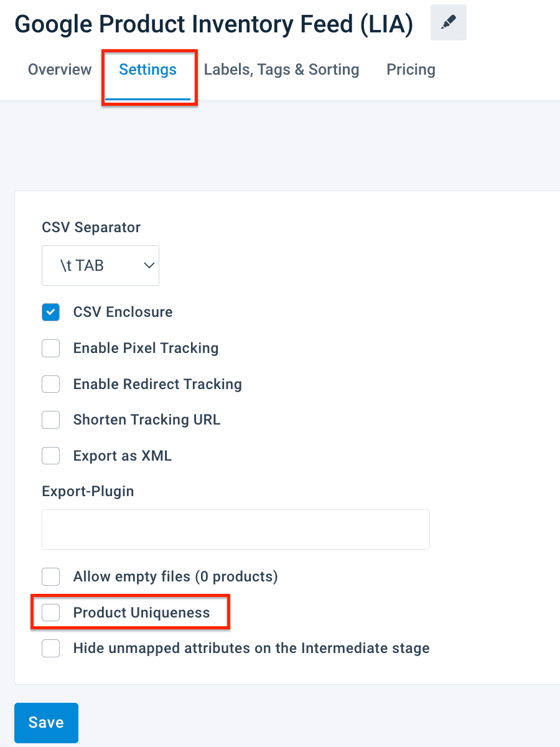Enable the Product Uniqueness checkbox
This screenshot has width=560, height=747.
click(51, 613)
